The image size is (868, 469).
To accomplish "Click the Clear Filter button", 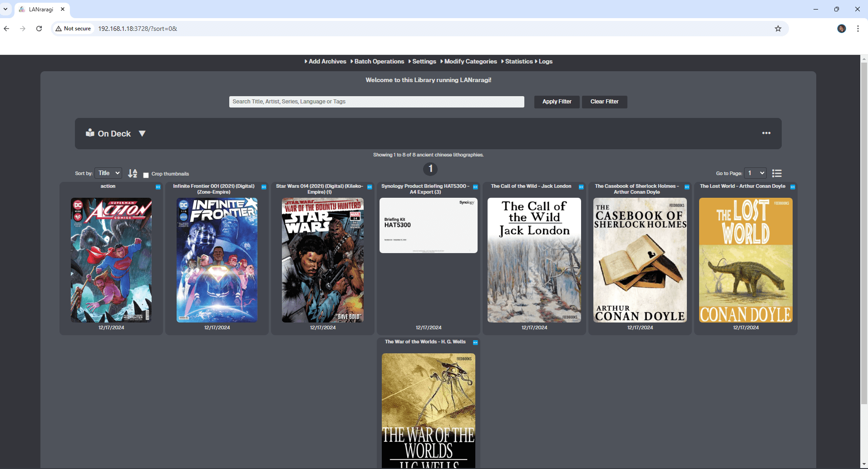I will pos(604,102).
